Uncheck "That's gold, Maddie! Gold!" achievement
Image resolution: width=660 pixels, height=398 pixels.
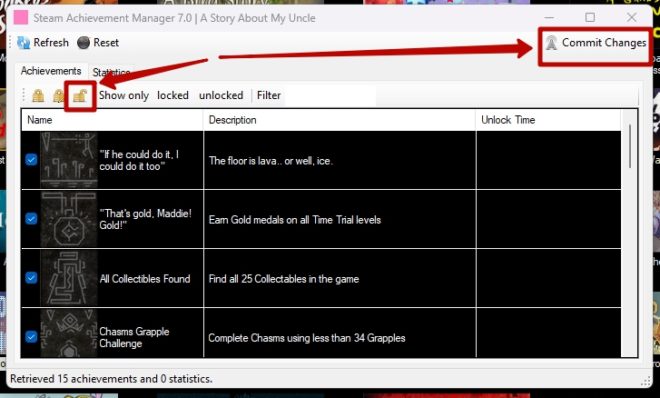pos(31,219)
